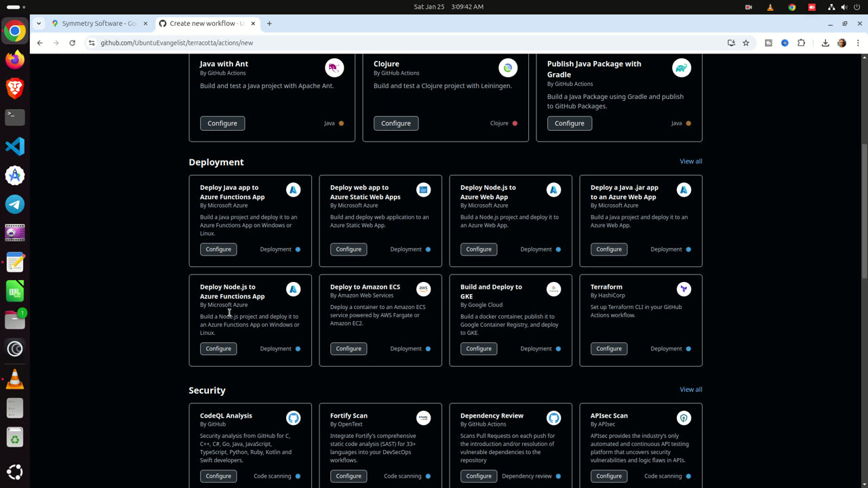Click the Gradle elephant logo

tap(682, 68)
